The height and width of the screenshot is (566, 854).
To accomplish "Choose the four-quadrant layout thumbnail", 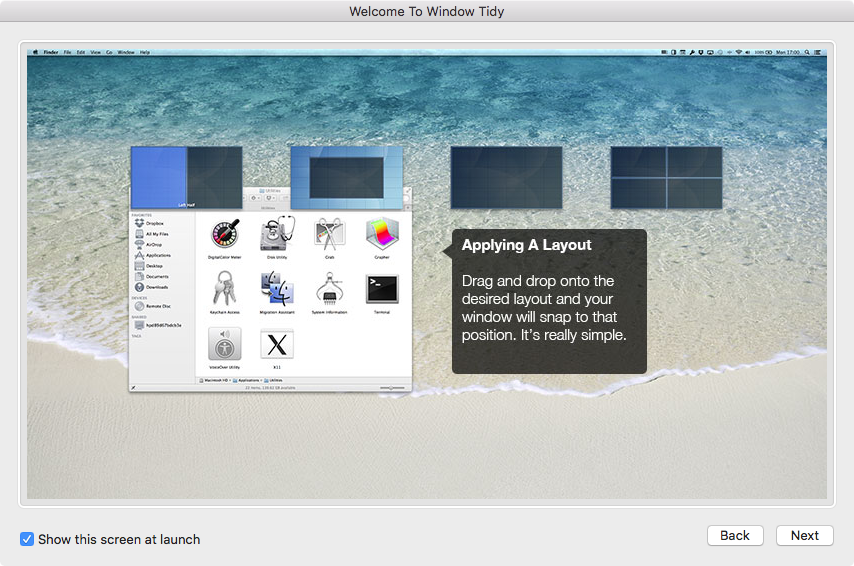I will pos(667,178).
